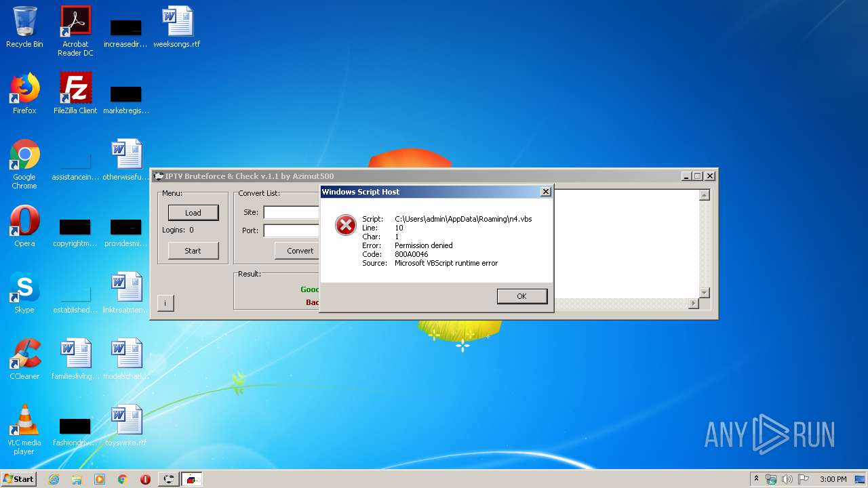
Task: Select the weeksongs.rtf document icon
Action: (x=177, y=28)
